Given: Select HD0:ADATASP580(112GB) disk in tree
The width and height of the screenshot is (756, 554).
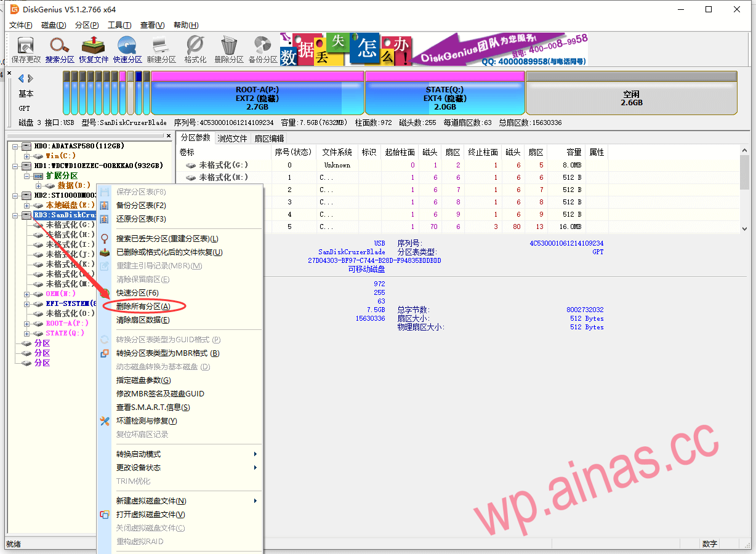Looking at the screenshot, I should 79,147.
